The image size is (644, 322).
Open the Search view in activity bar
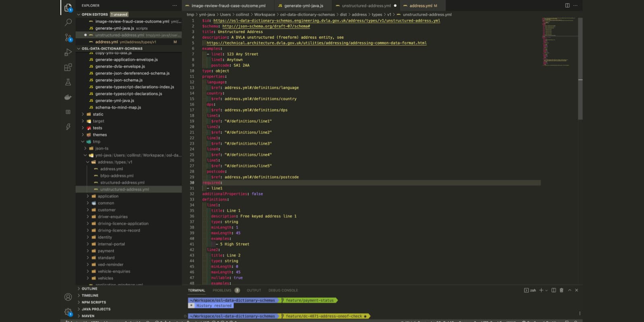pyautogui.click(x=68, y=23)
